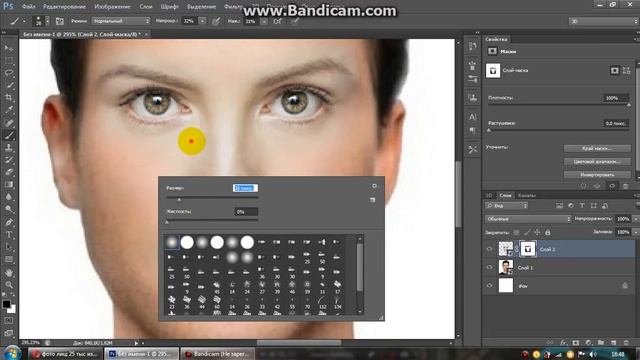640x360 pixels.
Task: Open the layer filter kind dropdown
Action: click(507, 206)
